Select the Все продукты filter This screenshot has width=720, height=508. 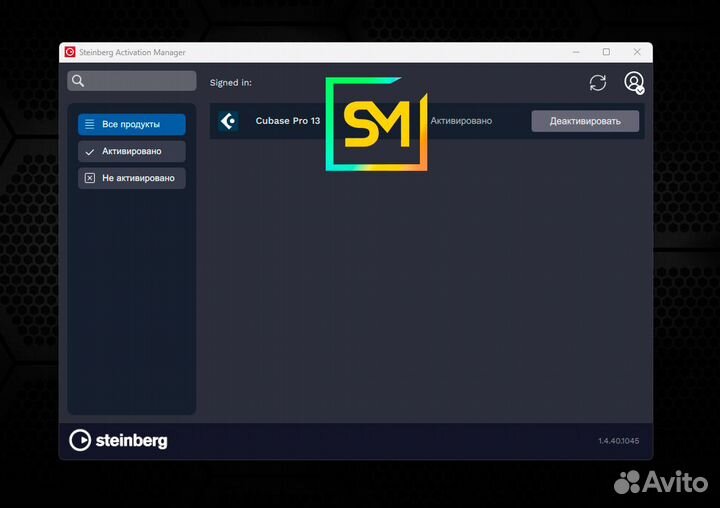click(131, 125)
